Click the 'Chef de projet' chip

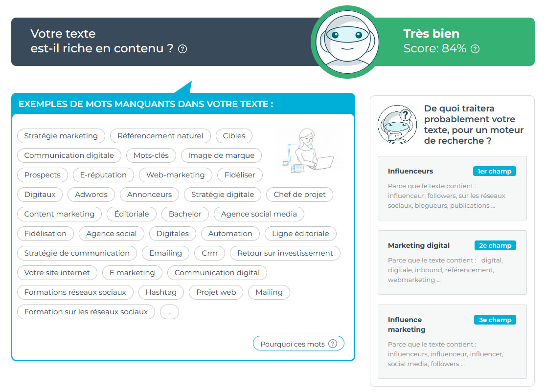(299, 195)
